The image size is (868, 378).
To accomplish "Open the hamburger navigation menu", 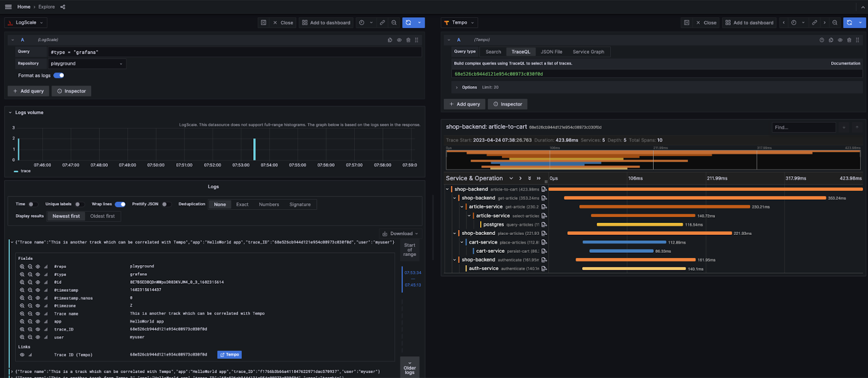I will pos(8,7).
